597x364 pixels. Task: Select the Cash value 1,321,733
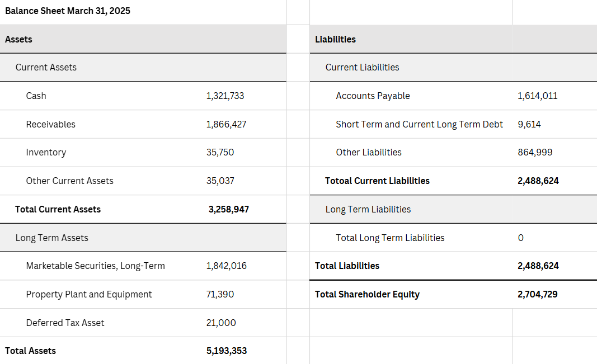coord(225,96)
